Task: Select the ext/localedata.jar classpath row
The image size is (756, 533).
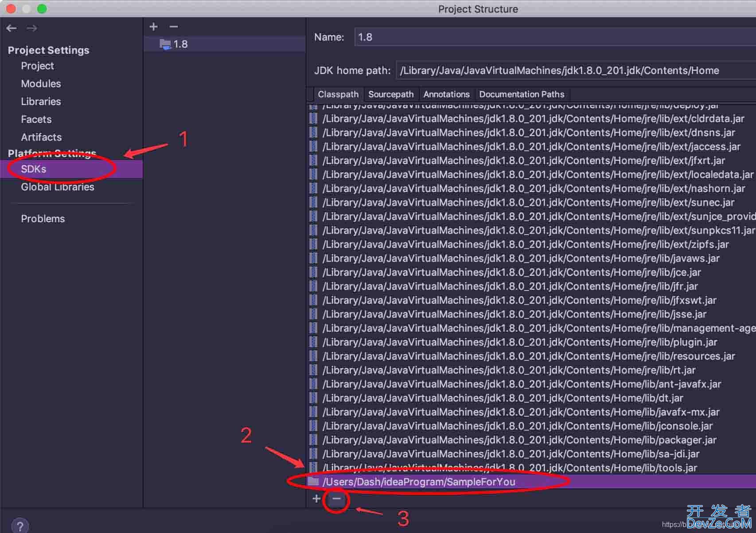Action: pyautogui.click(x=532, y=174)
